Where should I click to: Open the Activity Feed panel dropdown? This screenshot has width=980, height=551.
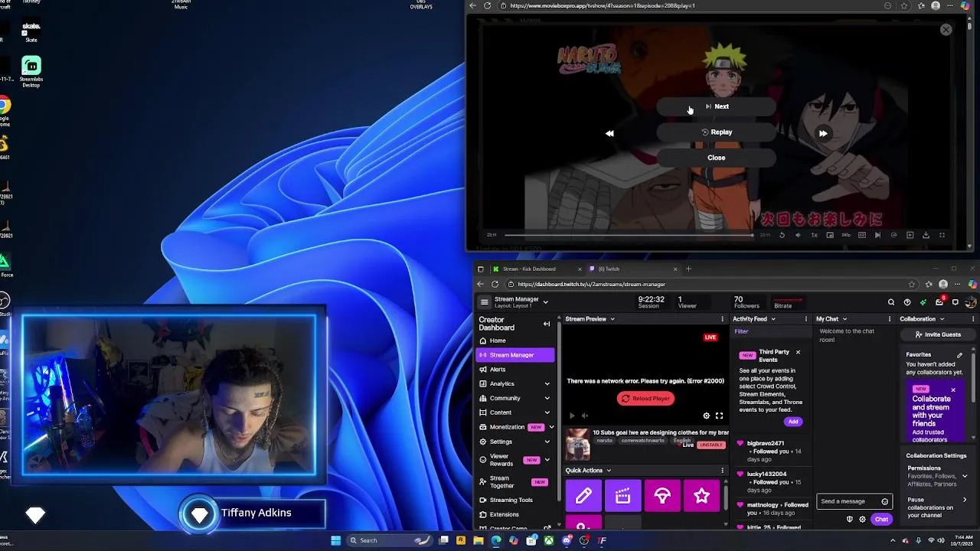pos(773,319)
